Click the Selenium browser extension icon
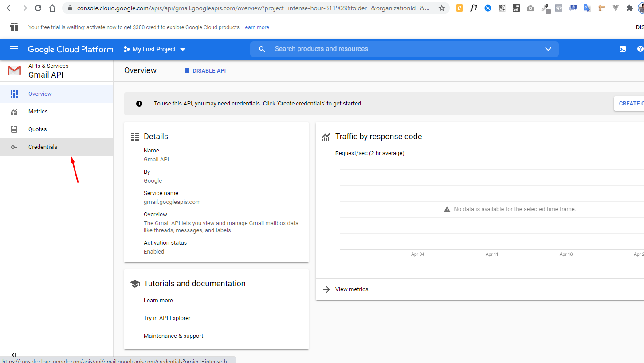This screenshot has height=363, width=644. tap(516, 8)
